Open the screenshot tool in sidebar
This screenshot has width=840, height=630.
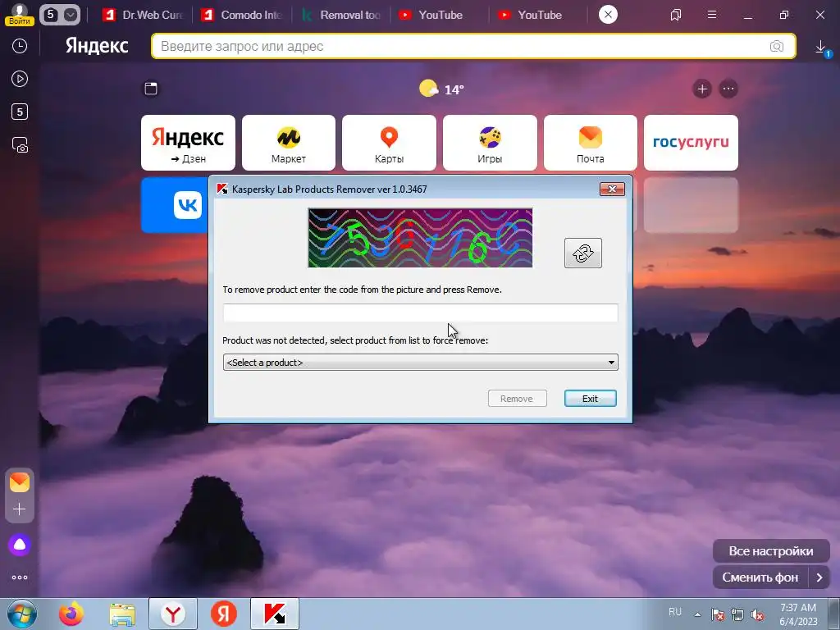20,145
